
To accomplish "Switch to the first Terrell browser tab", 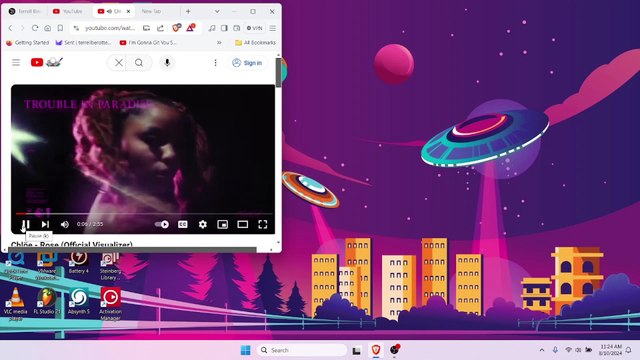I will pyautogui.click(x=24, y=11).
